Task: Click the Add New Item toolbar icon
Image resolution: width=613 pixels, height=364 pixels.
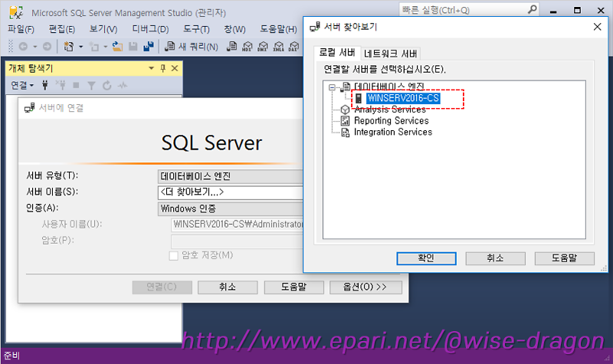Action: coord(94,47)
